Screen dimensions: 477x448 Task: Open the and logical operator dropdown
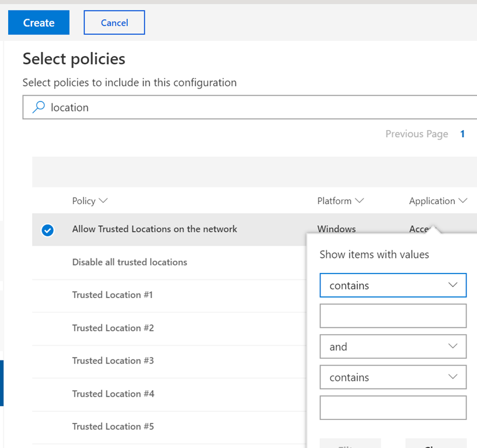click(393, 346)
